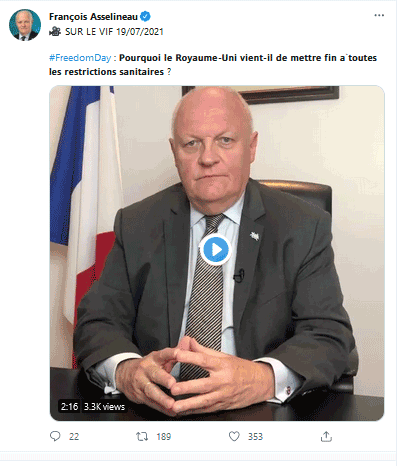406x466 pixels.
Task: Click the 189 retweets count
Action: [x=164, y=437]
